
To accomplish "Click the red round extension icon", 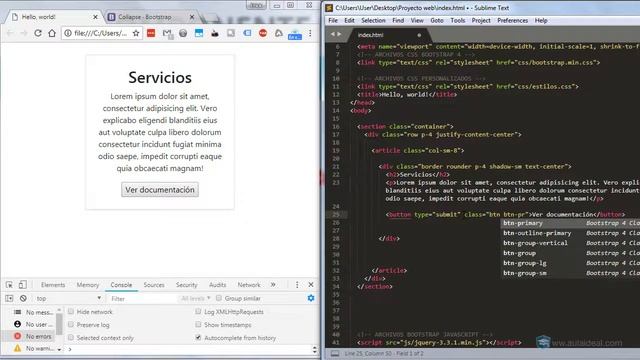I will tap(263, 33).
